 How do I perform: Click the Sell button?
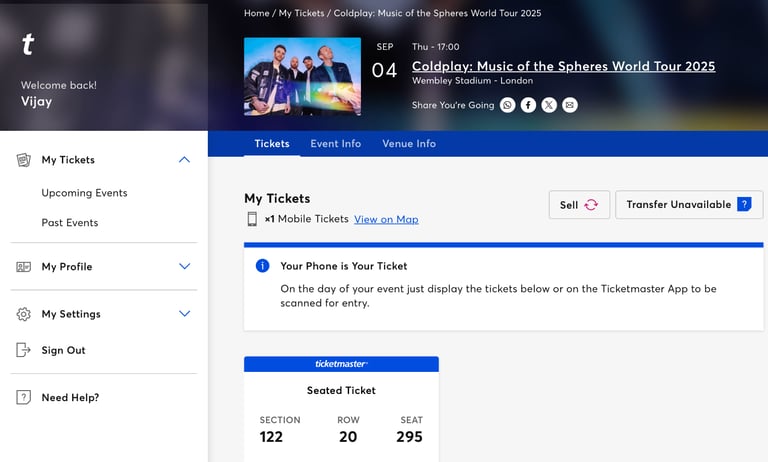(579, 204)
